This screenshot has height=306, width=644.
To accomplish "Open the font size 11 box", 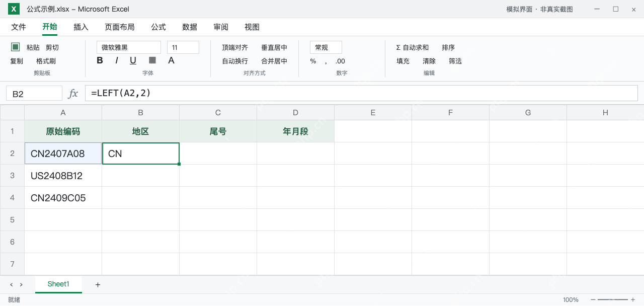I will pyautogui.click(x=183, y=47).
